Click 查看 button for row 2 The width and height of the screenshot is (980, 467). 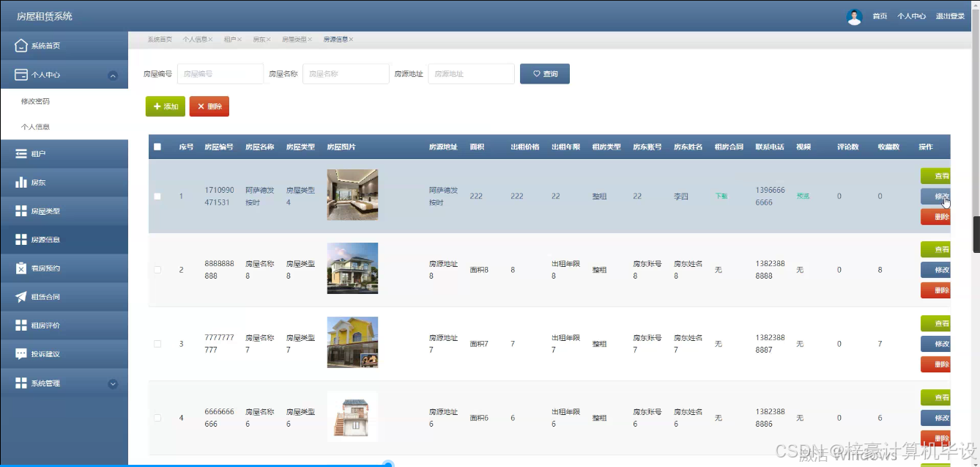[x=936, y=249]
